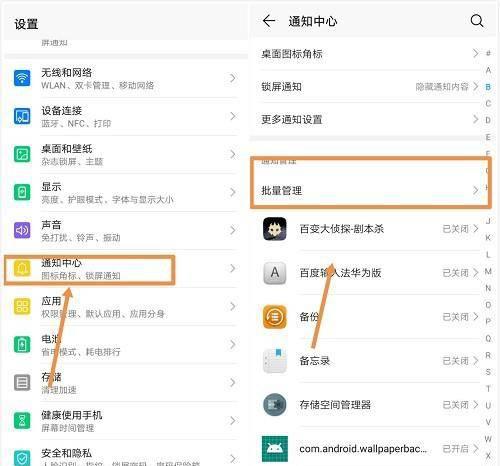Tap the 电池 battery icon
The width and height of the screenshot is (500, 466).
(x=22, y=344)
